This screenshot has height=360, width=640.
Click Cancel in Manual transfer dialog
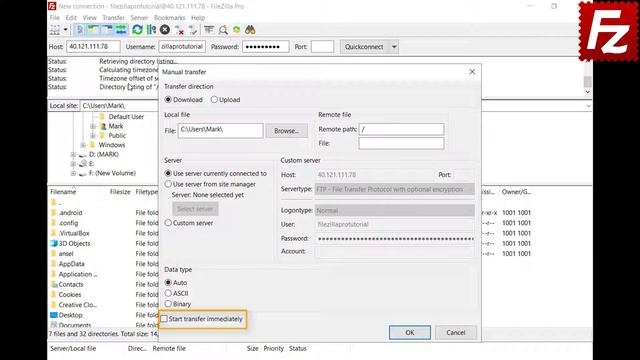click(456, 333)
